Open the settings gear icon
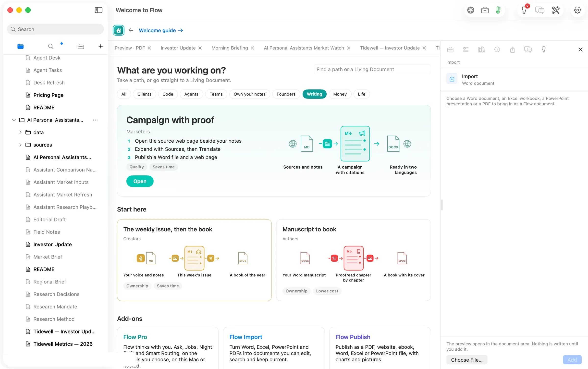 [577, 10]
